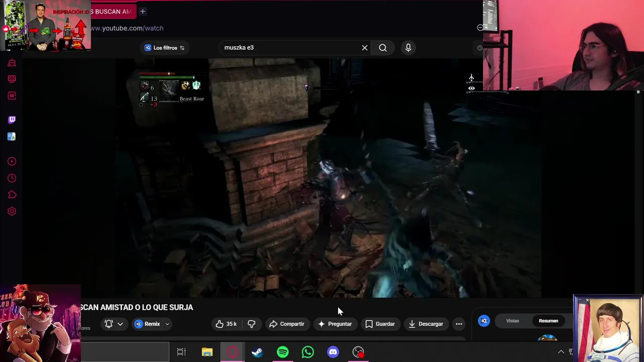Open Task View on the taskbar
This screenshot has width=644, height=362.
181,352
